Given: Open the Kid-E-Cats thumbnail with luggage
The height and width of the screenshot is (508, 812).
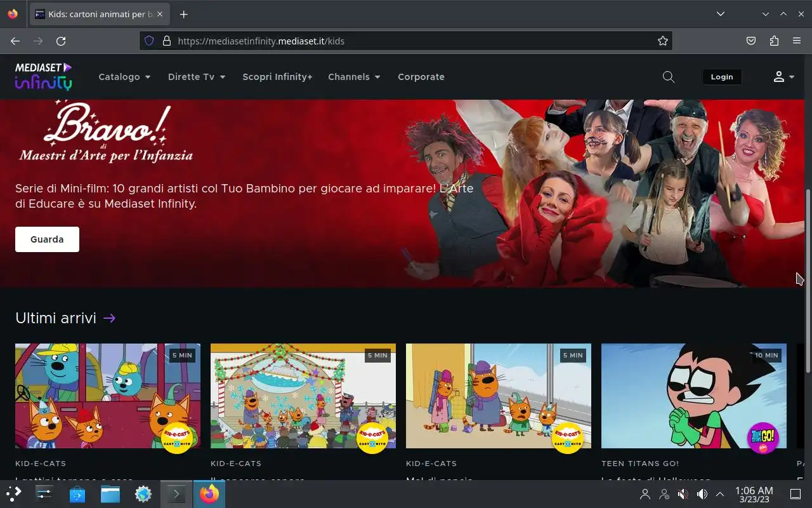Looking at the screenshot, I should coord(499,396).
